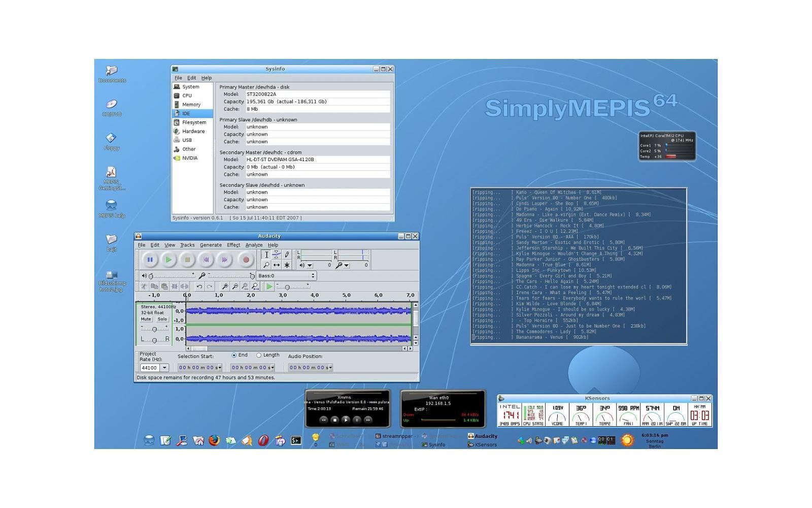Adjust the output volume slider in mixer toolbar
The height and width of the screenshot is (508, 812).
(x=173, y=276)
